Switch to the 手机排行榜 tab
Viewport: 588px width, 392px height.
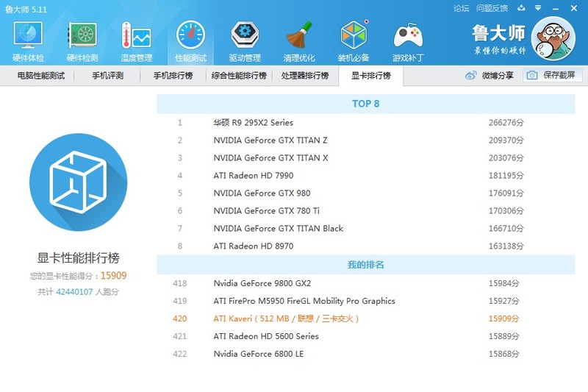173,76
